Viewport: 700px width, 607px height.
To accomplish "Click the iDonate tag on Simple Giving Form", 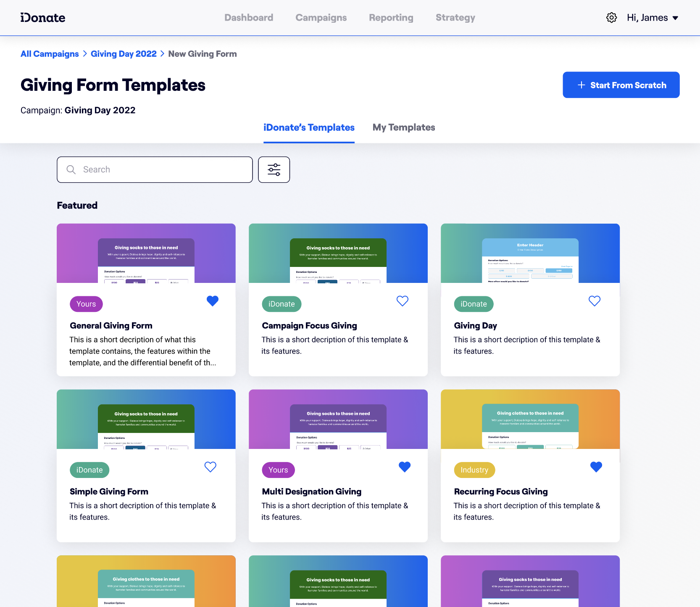I will coord(89,470).
